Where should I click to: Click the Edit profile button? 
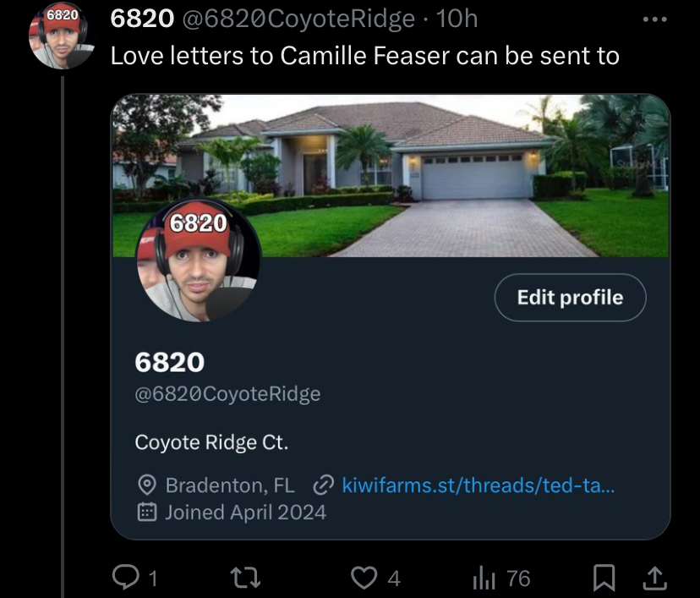(x=570, y=298)
